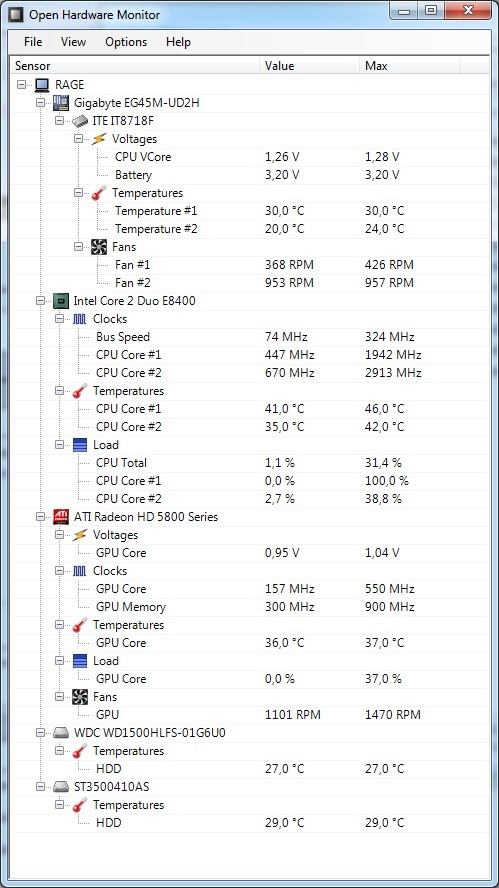Click the ITE IT8718F chip icon
The height and width of the screenshot is (888, 499).
pos(80,121)
